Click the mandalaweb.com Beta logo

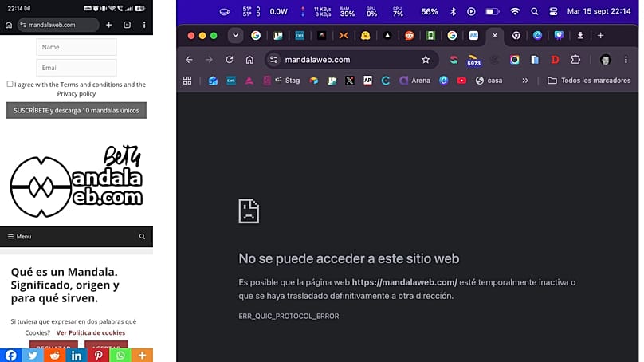pos(77,181)
